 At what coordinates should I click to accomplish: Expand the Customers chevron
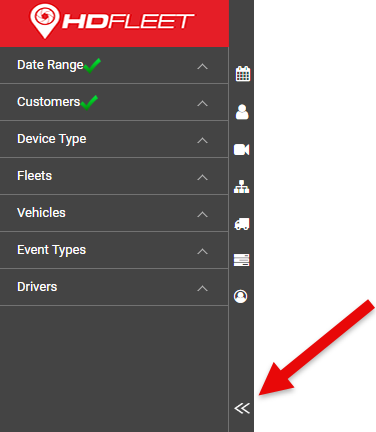(202, 103)
